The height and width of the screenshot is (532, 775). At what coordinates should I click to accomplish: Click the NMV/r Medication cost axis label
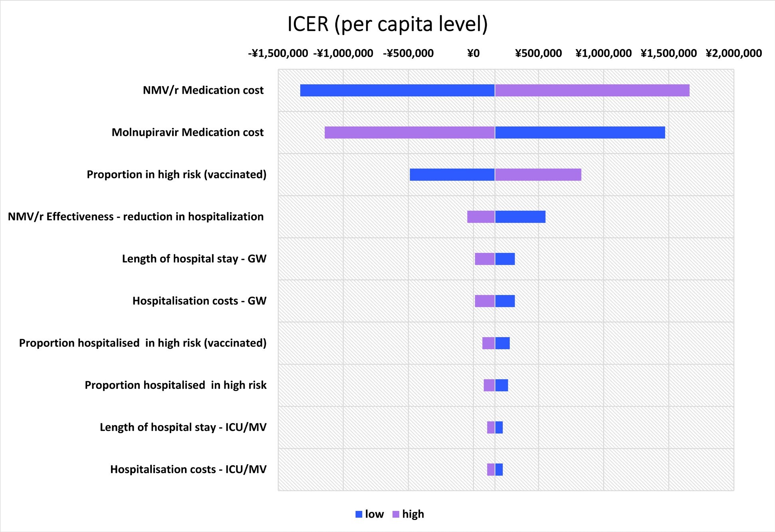tap(203, 91)
